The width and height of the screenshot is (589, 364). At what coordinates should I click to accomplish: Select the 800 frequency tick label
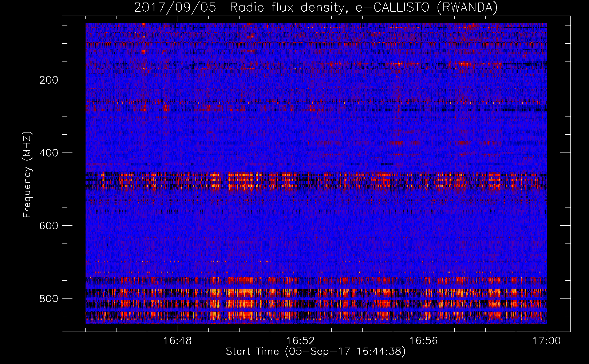click(x=48, y=298)
